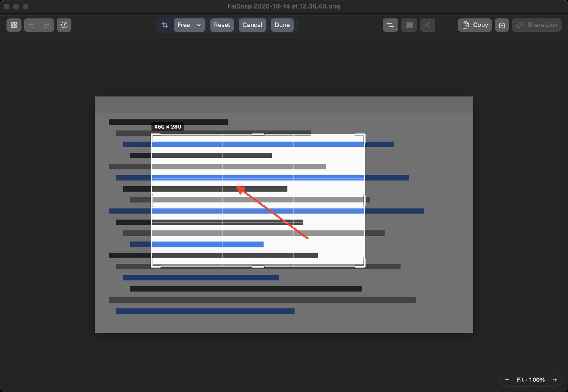Click the bottom-edge middle crop handle

click(258, 267)
